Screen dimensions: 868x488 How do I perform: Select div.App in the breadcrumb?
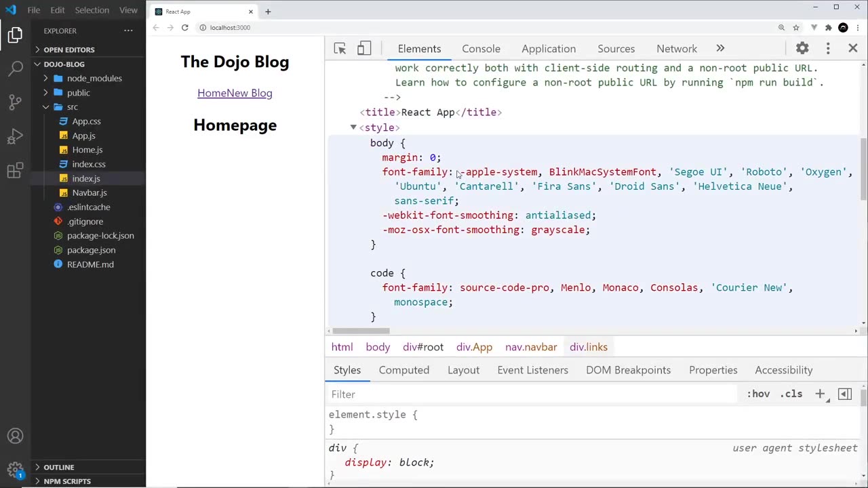[474, 347]
